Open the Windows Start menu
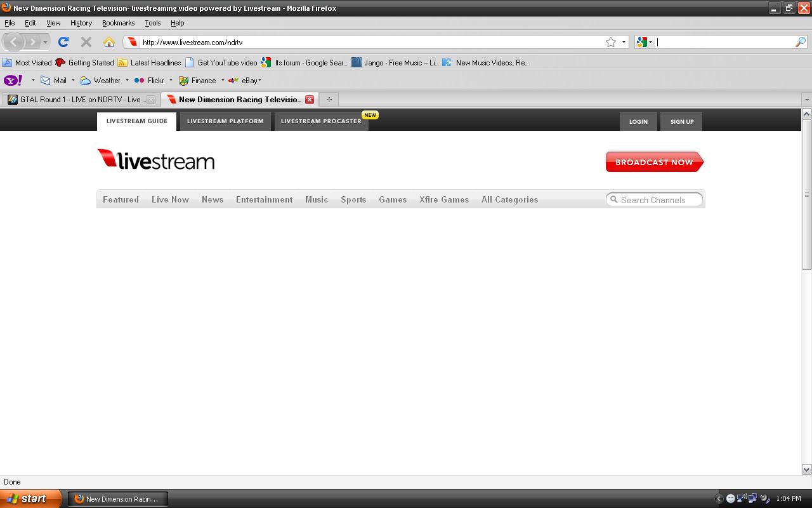The width and height of the screenshot is (812, 508). tap(30, 498)
